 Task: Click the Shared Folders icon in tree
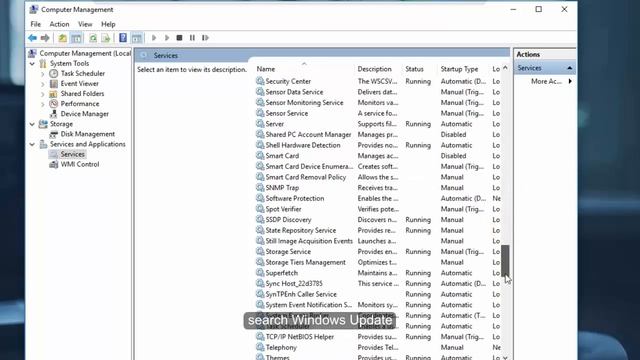click(53, 93)
